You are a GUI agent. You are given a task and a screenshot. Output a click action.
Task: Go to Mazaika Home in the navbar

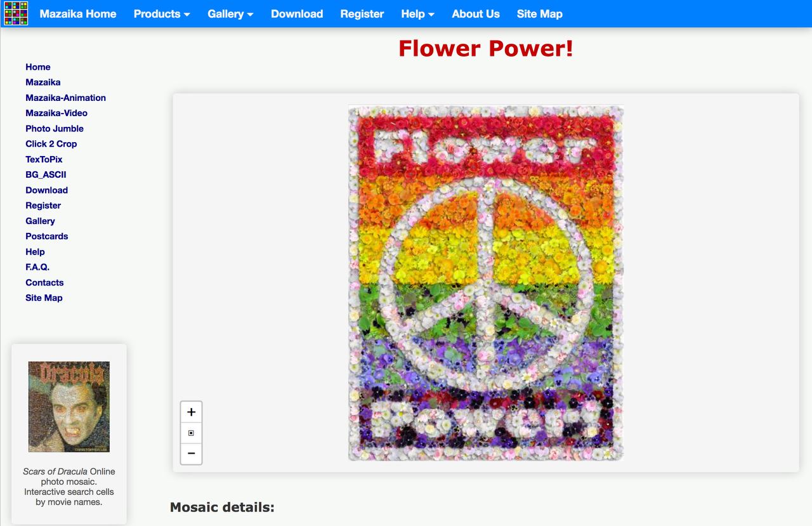point(77,13)
